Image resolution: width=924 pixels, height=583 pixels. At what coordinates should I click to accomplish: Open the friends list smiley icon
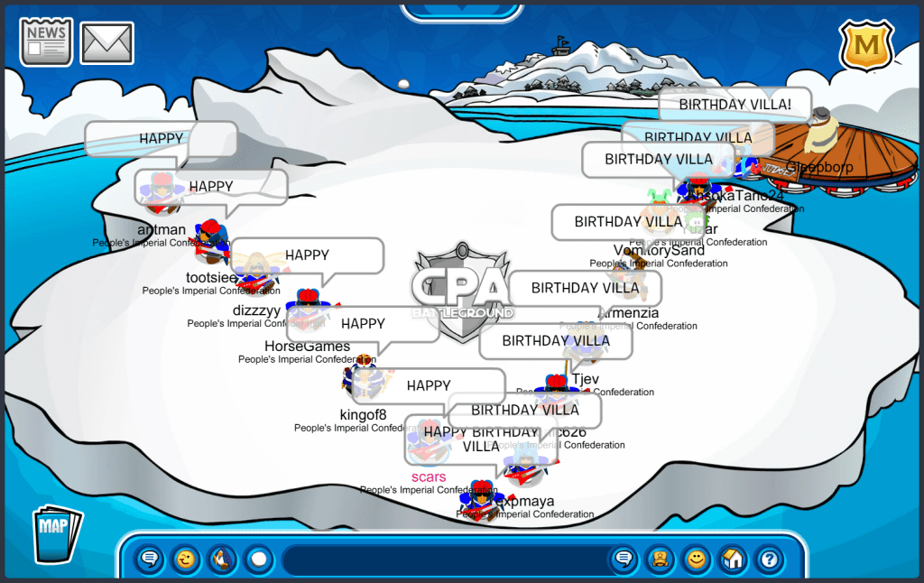pyautogui.click(x=696, y=560)
